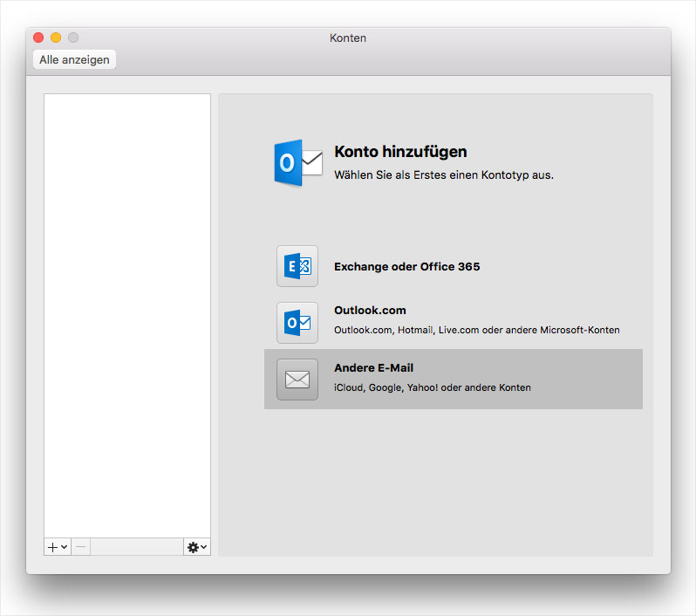Select Exchange oder Office 365 label
The width and height of the screenshot is (696, 616).
[x=407, y=266]
